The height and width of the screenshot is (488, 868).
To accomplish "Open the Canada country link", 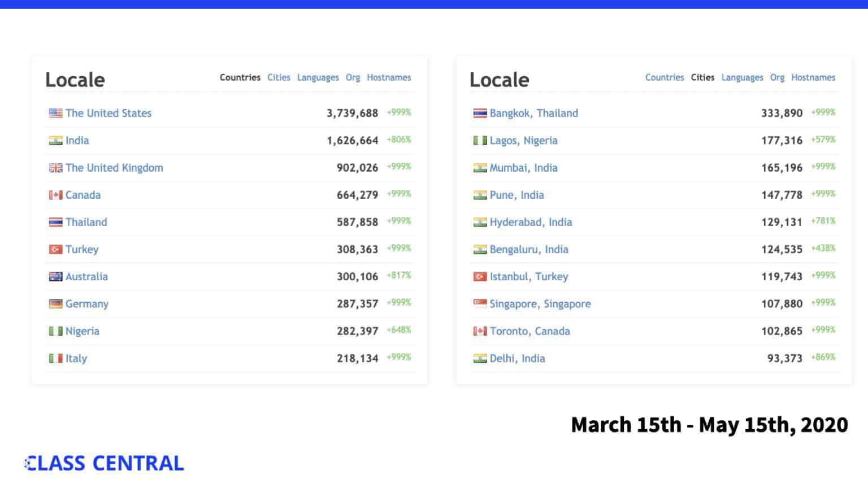I will (83, 195).
